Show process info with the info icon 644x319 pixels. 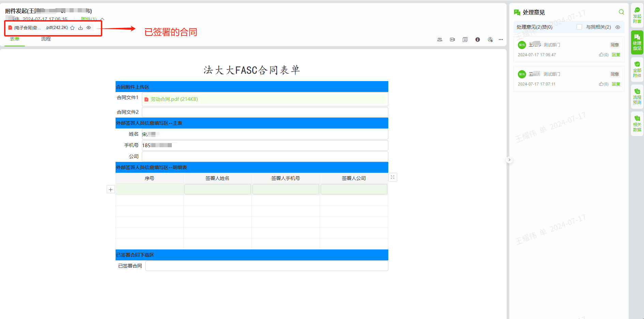[478, 40]
